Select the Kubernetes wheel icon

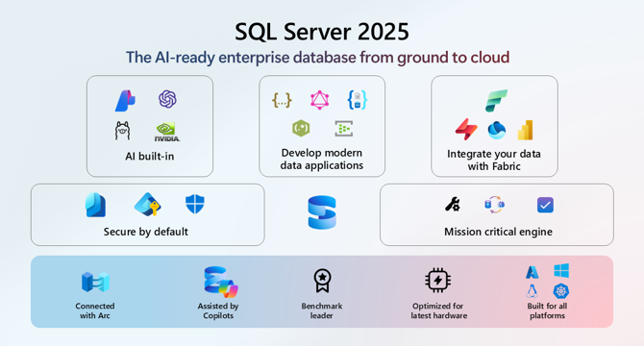click(x=561, y=291)
